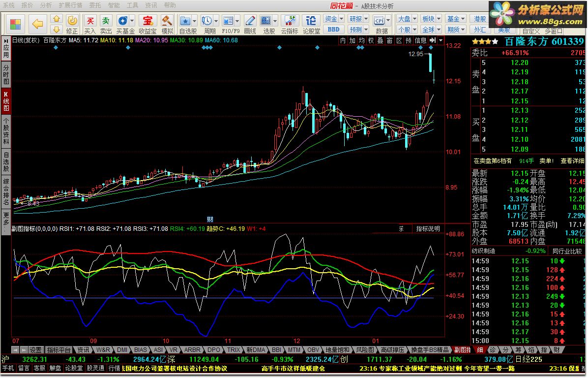The image size is (588, 378).
Task: Click the colorful four-square home icon
Action: pos(15,25)
